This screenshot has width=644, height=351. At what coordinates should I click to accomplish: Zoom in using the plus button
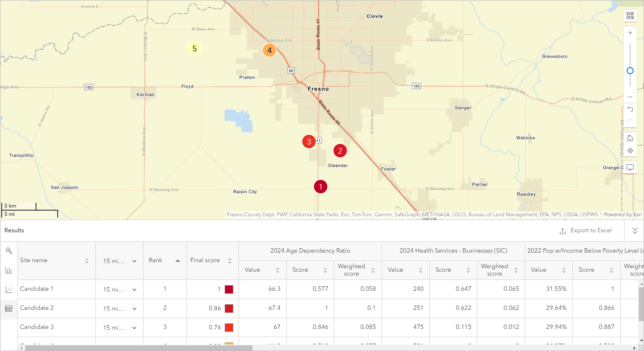point(630,32)
